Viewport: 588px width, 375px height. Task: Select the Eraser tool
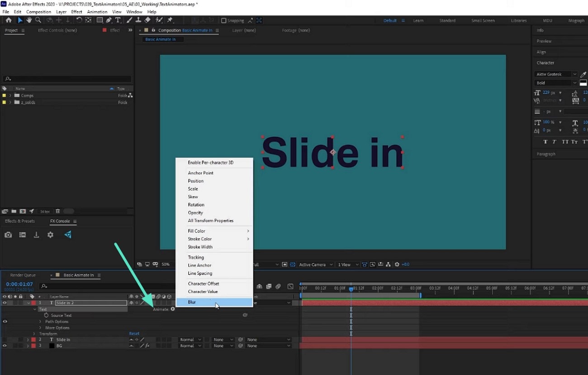[x=147, y=20]
